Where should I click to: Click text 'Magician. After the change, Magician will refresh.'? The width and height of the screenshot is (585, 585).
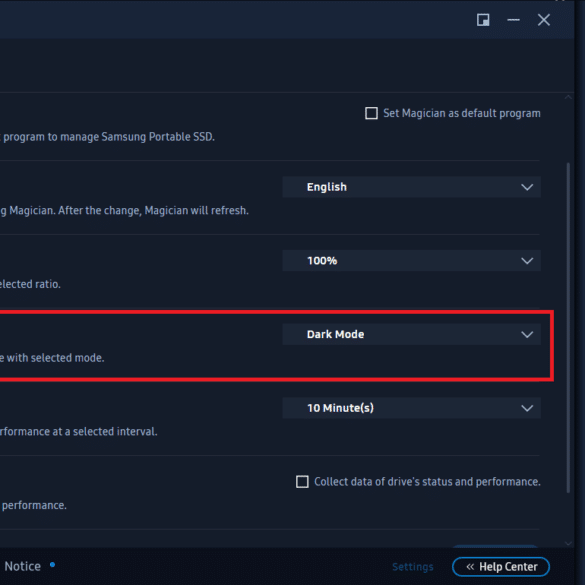[x=129, y=210]
